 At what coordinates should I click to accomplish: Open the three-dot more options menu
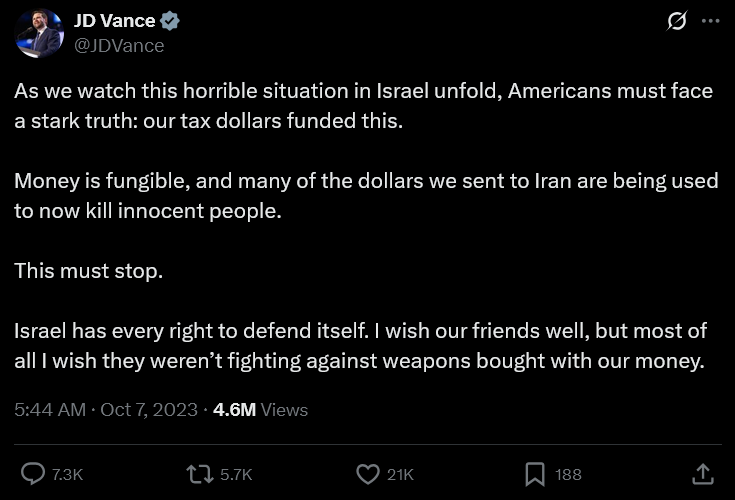click(x=711, y=21)
